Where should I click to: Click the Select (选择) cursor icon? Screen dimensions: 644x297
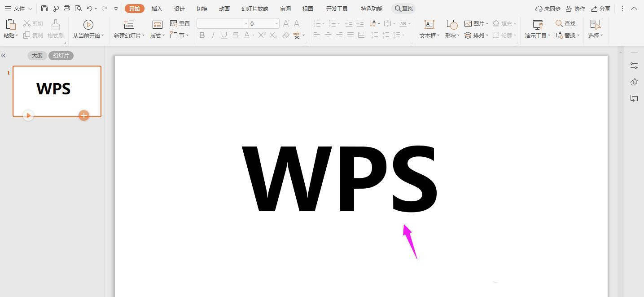click(x=596, y=25)
